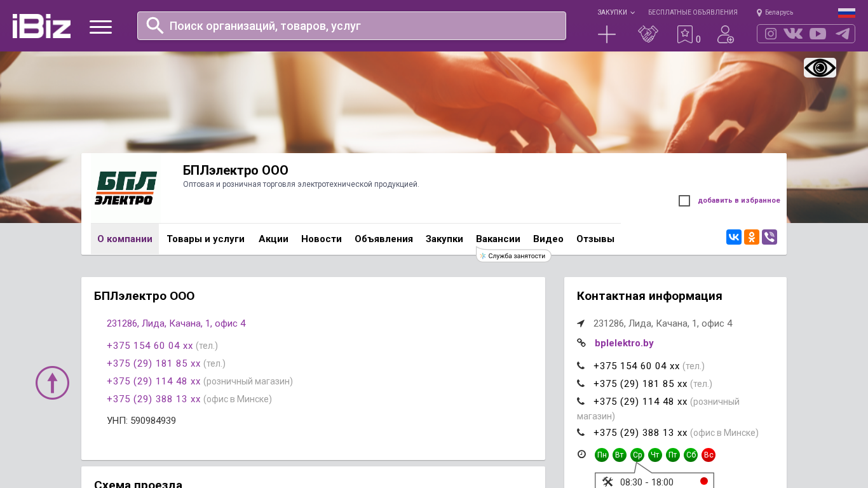Open the Instagram social icon

(771, 34)
